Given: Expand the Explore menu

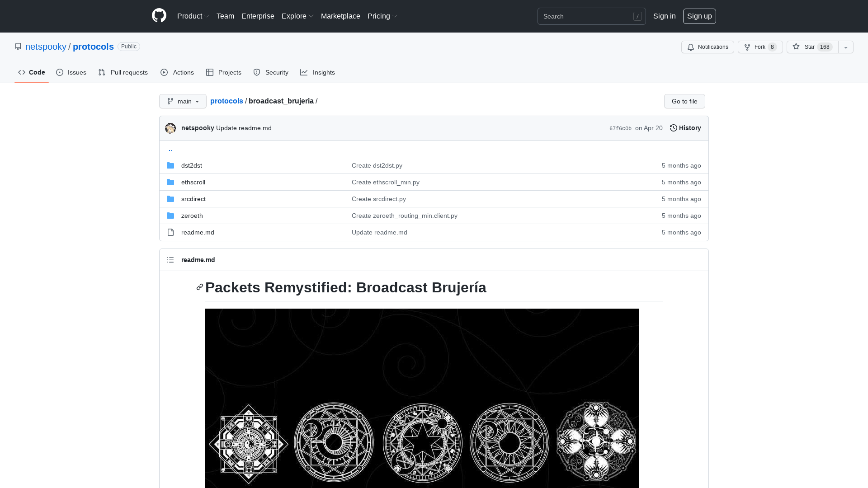Looking at the screenshot, I should click(297, 16).
